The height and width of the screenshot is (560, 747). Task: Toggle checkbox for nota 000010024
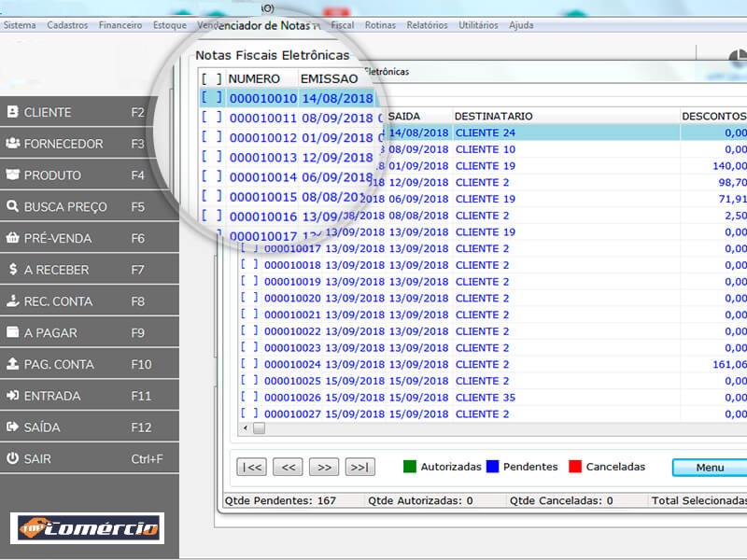[x=249, y=364]
